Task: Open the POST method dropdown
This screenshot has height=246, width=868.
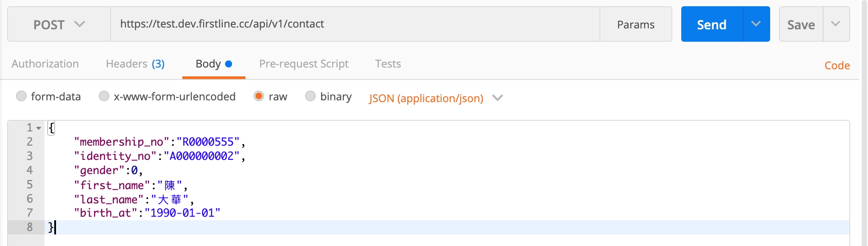Action: [x=59, y=24]
